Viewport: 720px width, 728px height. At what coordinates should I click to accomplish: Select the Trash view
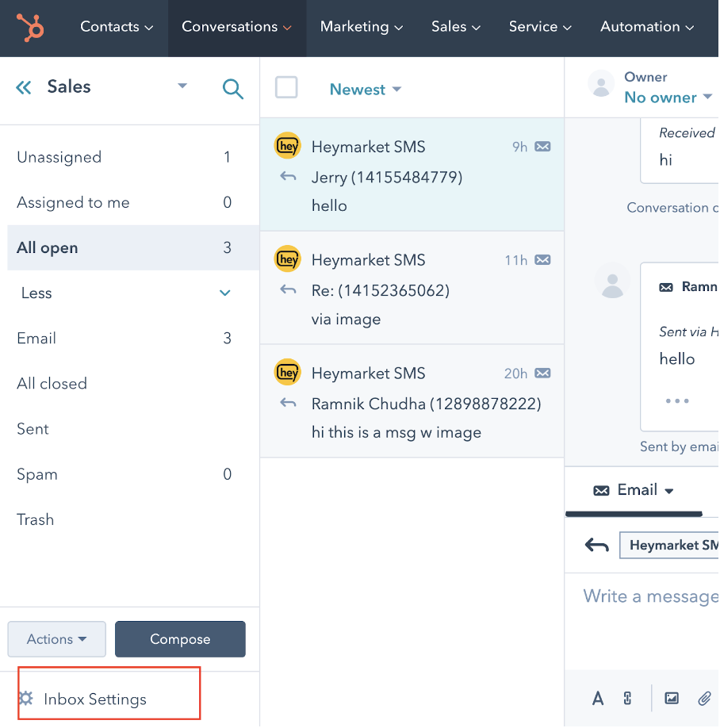point(126,519)
